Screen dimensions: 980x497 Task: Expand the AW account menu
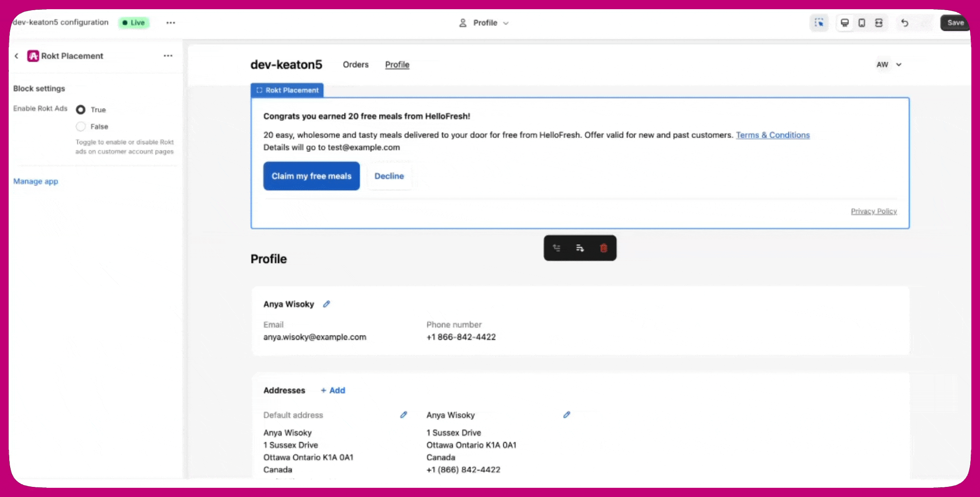tap(889, 65)
